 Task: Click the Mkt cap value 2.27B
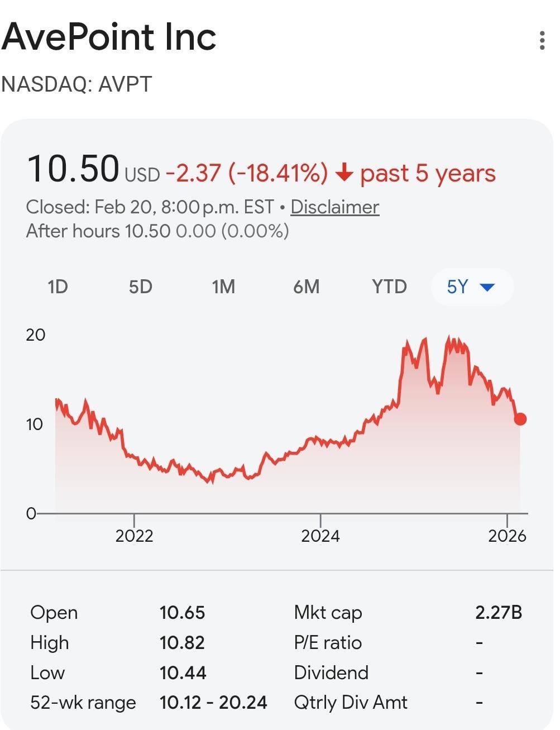[498, 613]
